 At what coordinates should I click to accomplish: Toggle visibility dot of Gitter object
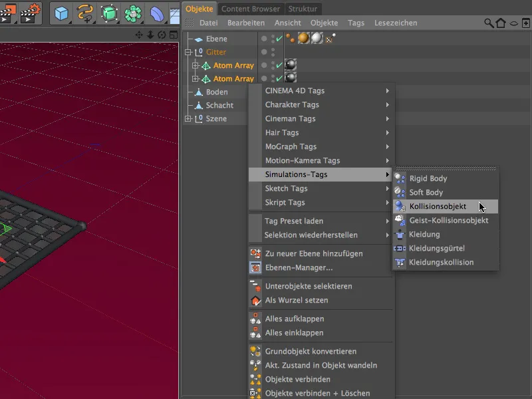point(264,52)
